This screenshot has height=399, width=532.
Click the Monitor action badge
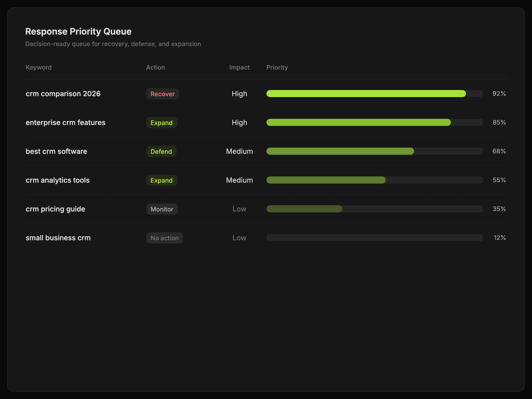click(162, 209)
